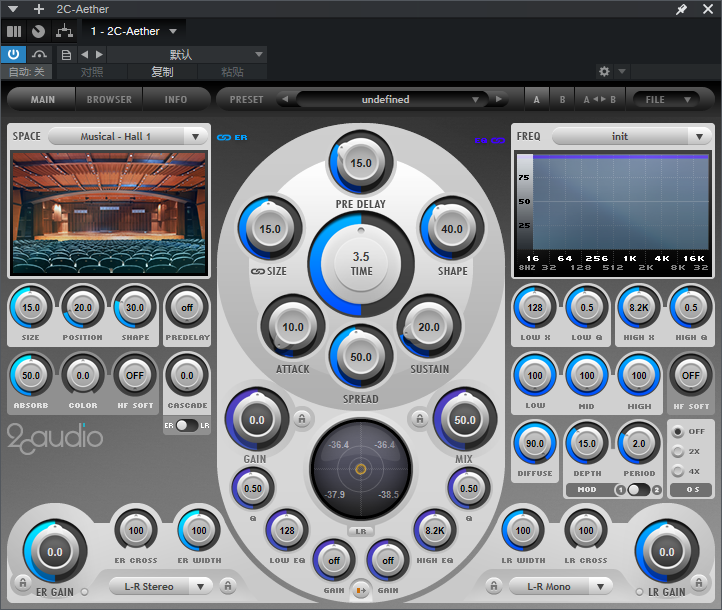722x610 pixels.
Task: Click the pin window icon
Action: tap(682, 9)
